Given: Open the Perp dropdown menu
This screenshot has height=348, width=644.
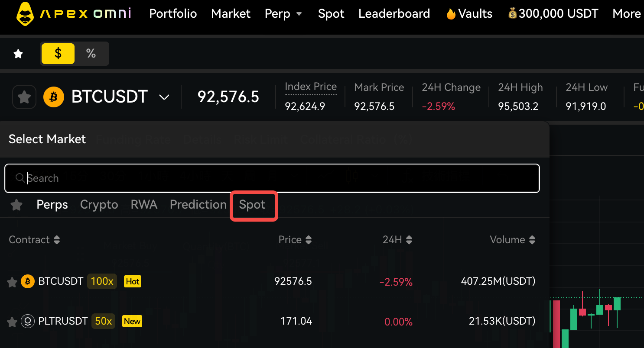Looking at the screenshot, I should tap(283, 14).
